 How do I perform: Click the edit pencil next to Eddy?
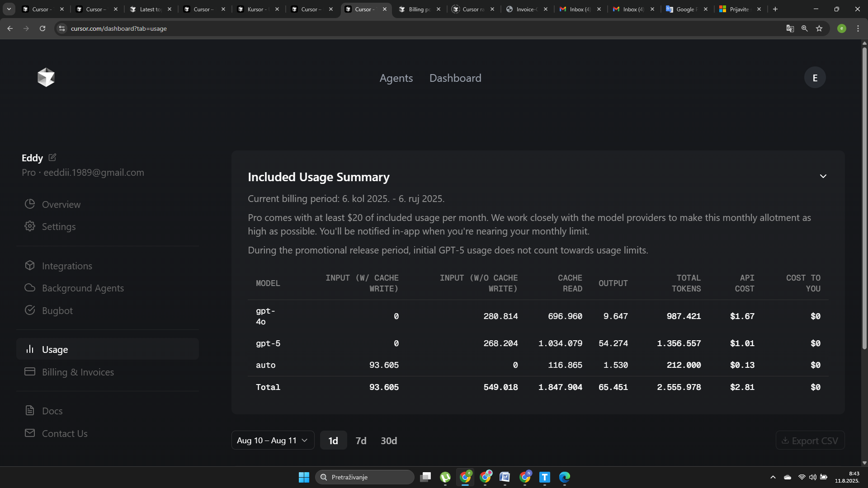52,157
